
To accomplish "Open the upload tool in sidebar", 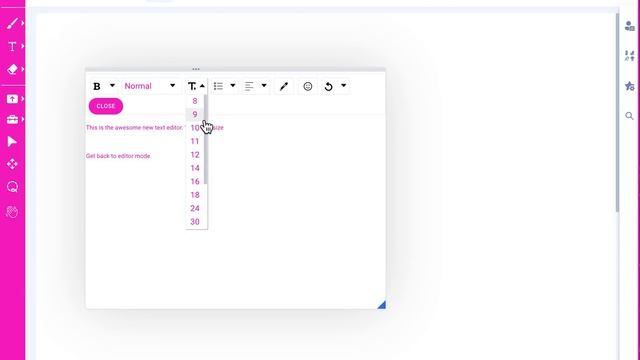I will point(12,99).
